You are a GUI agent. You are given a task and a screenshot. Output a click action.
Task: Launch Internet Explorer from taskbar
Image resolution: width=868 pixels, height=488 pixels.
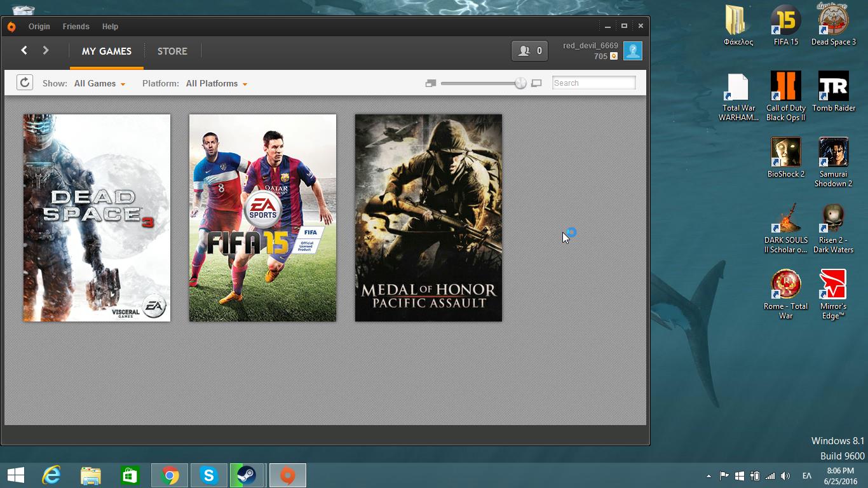(x=51, y=475)
